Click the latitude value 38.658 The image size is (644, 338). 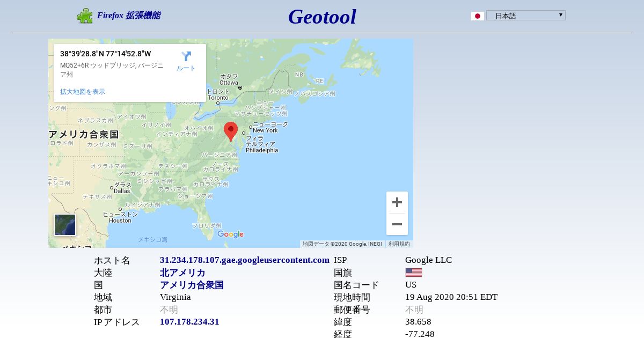pyautogui.click(x=418, y=322)
